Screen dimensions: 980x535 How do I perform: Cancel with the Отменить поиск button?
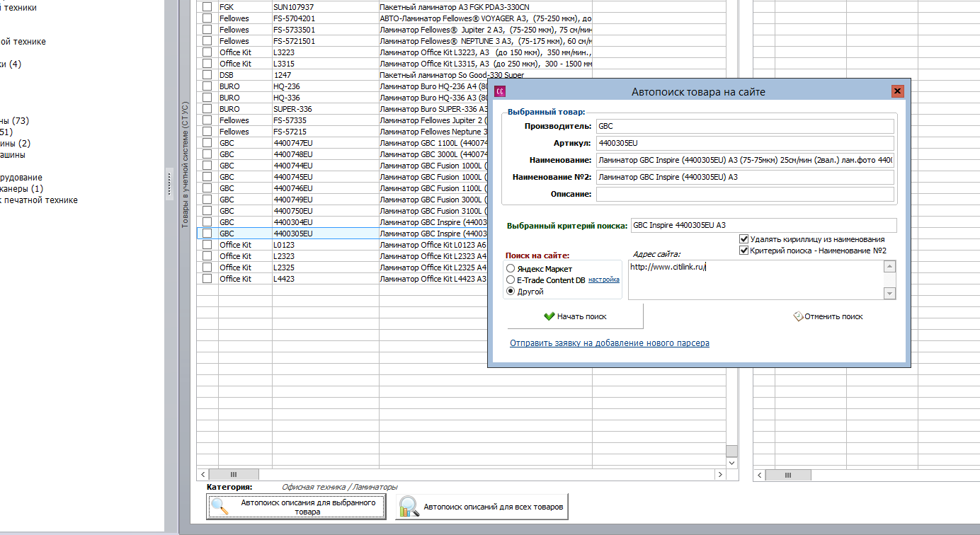pyautogui.click(x=828, y=316)
